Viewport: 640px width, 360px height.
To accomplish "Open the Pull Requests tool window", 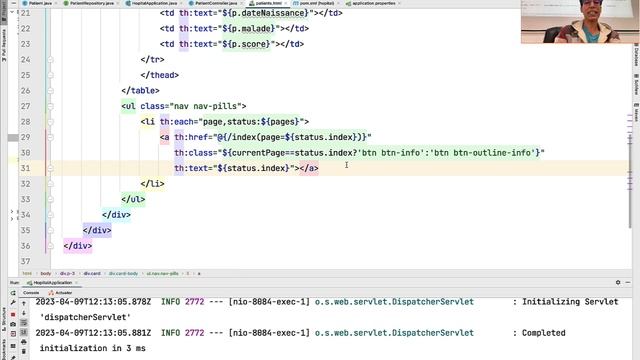I will point(4,45).
